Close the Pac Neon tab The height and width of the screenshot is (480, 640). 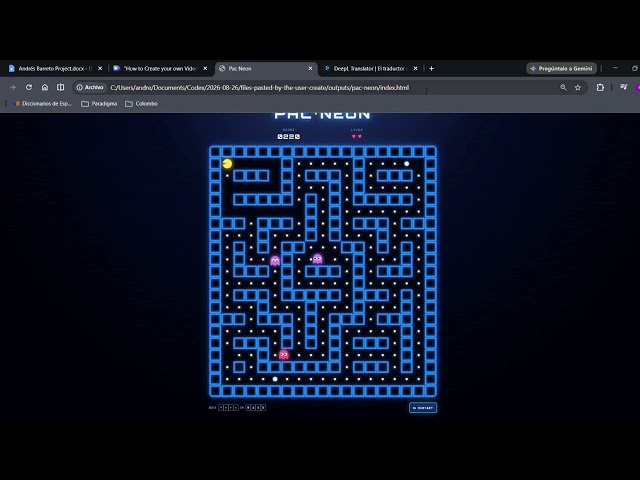pos(310,69)
